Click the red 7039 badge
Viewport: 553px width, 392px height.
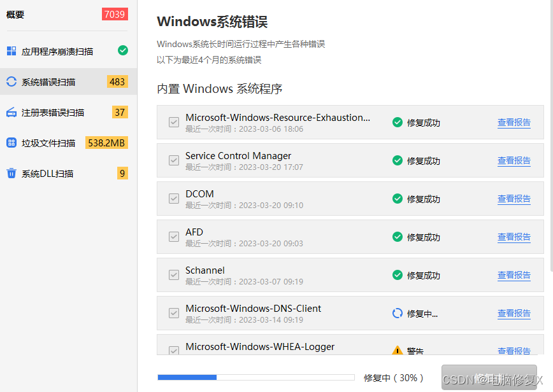[x=115, y=14]
